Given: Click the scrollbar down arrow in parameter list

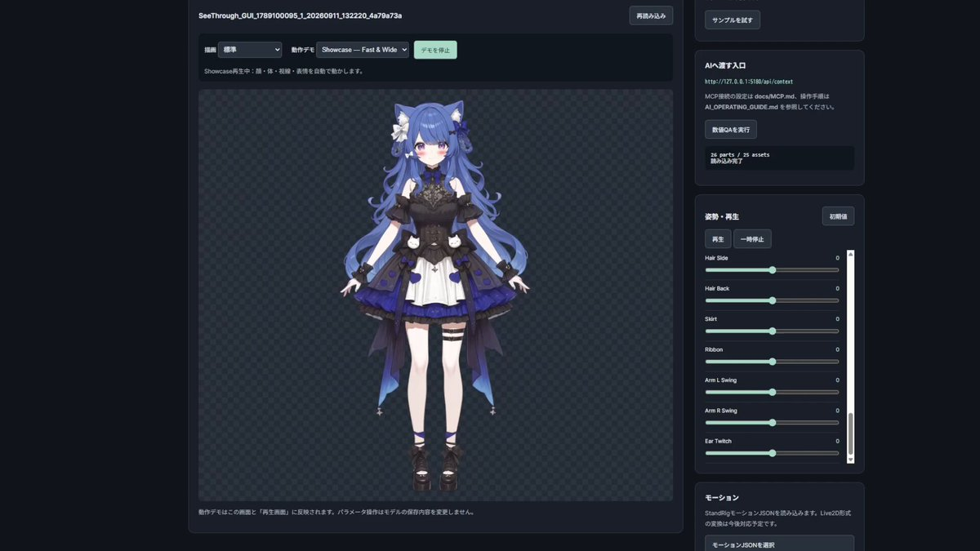Looking at the screenshot, I should 850,460.
